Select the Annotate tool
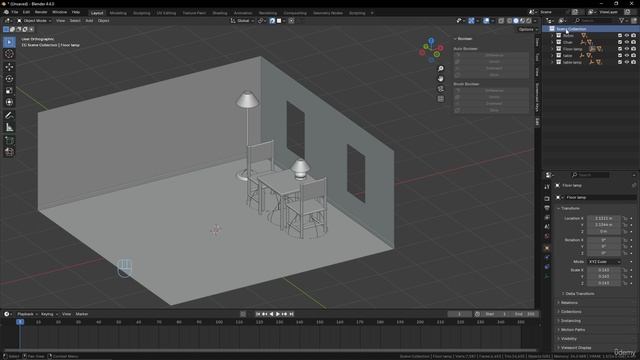Screen dimensions: 640x360 [x=9, y=116]
